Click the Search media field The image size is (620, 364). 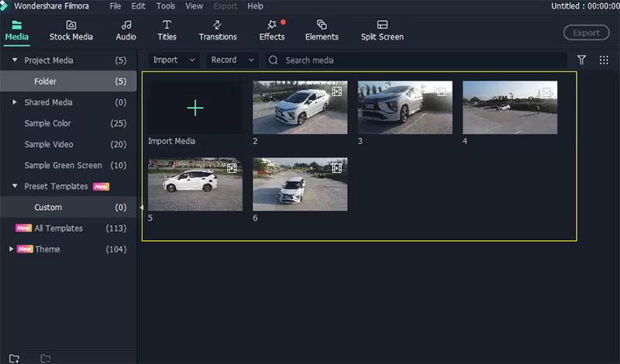[415, 60]
